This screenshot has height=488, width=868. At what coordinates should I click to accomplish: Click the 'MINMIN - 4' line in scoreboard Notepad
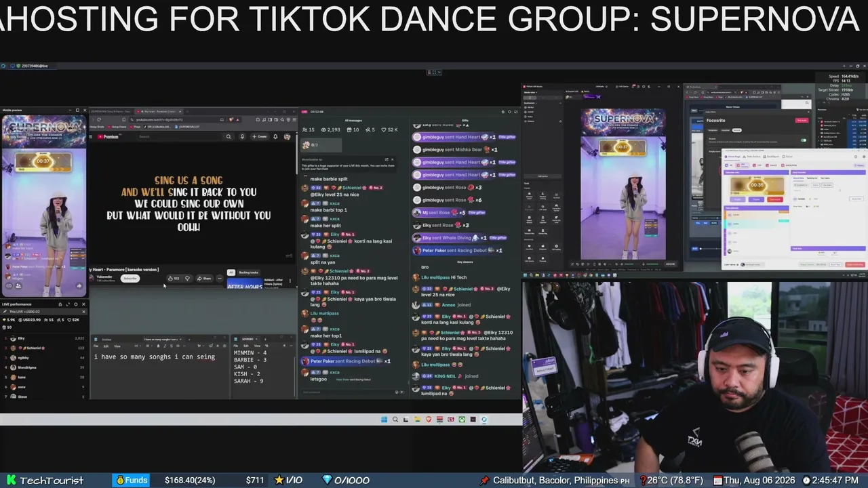[250, 352]
